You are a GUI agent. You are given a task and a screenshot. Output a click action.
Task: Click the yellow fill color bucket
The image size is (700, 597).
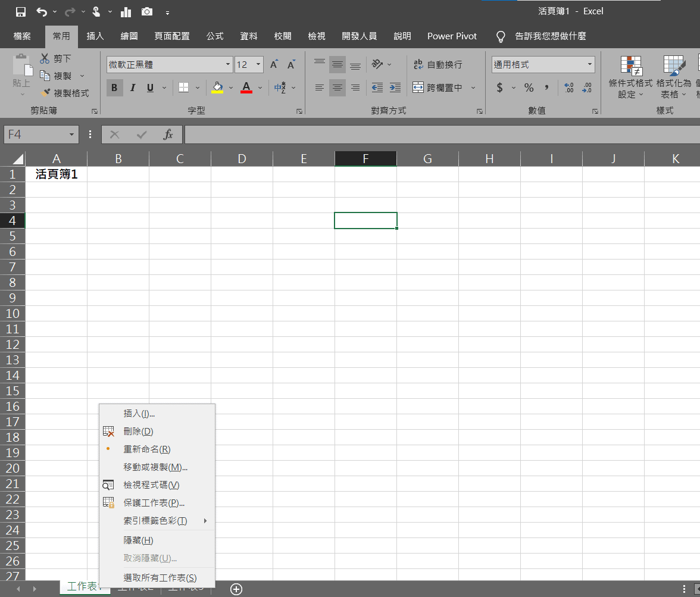coord(217,87)
